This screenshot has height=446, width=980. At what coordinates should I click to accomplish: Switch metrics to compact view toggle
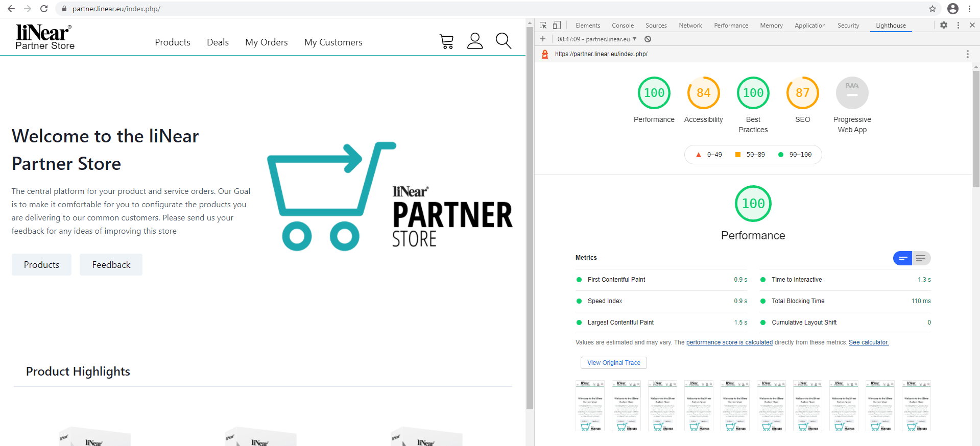[903, 258]
